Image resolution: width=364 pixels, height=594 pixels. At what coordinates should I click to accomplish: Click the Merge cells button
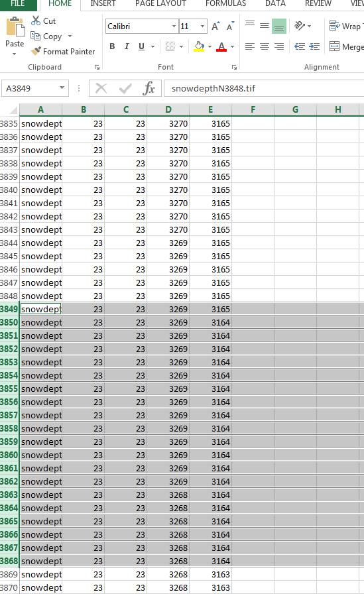(x=346, y=46)
